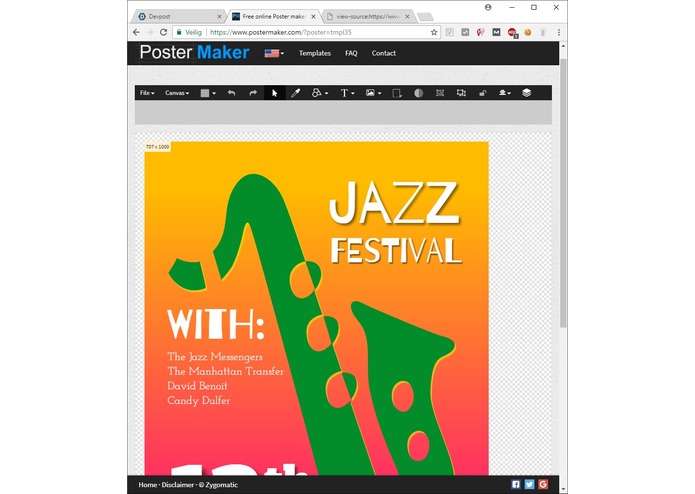Click the cookie extension icon
This screenshot has width=695, height=494.
[x=527, y=32]
